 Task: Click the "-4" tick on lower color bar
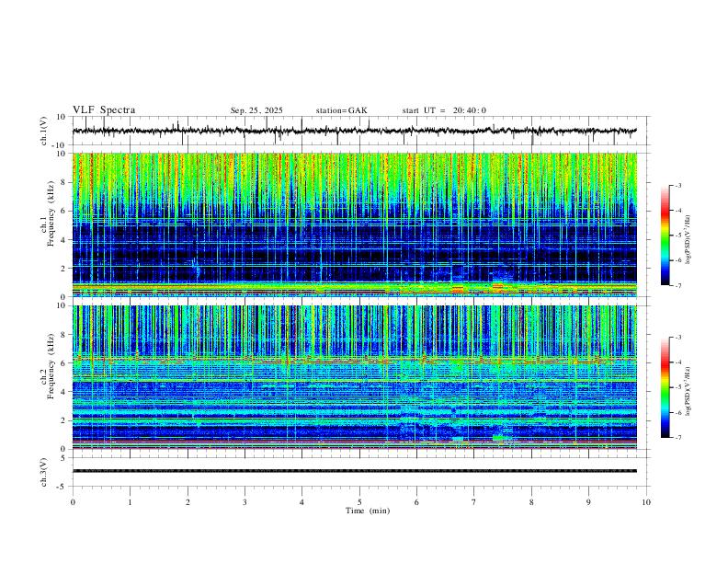point(677,362)
